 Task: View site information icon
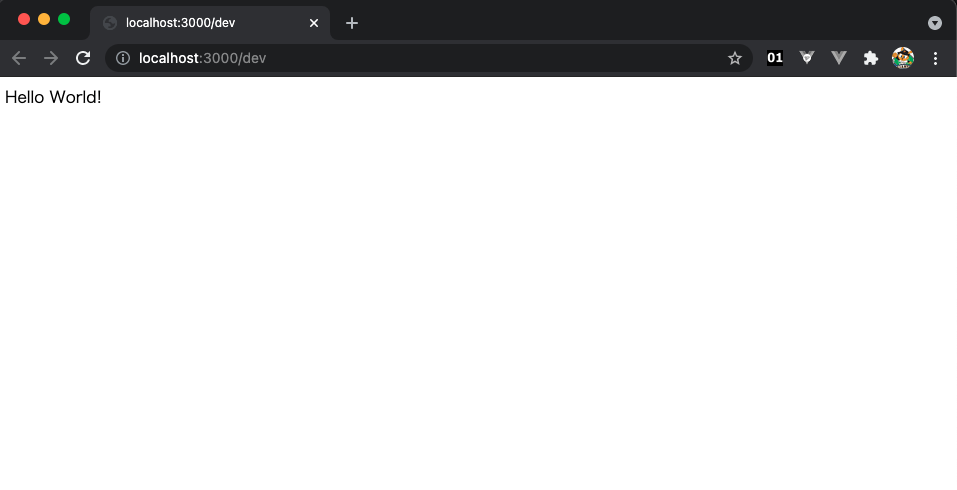(x=123, y=58)
